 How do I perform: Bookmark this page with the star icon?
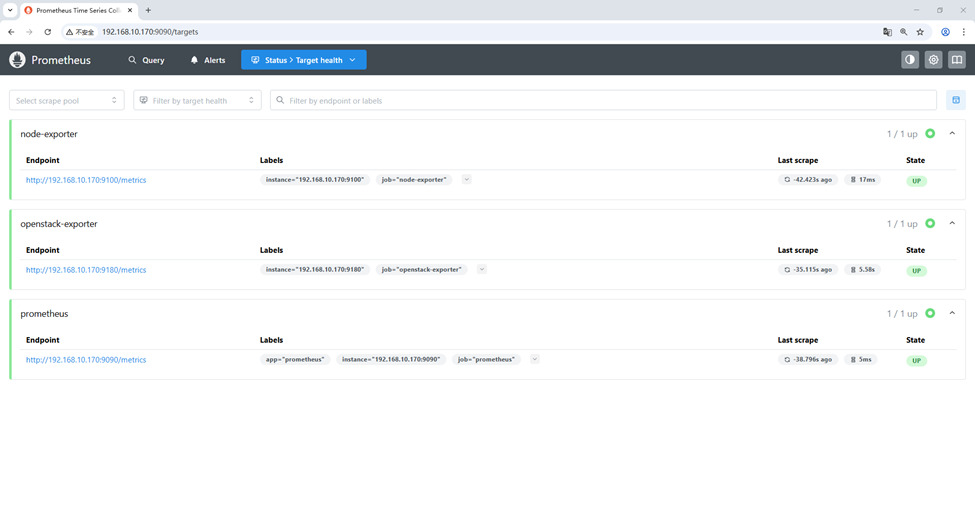tap(920, 32)
